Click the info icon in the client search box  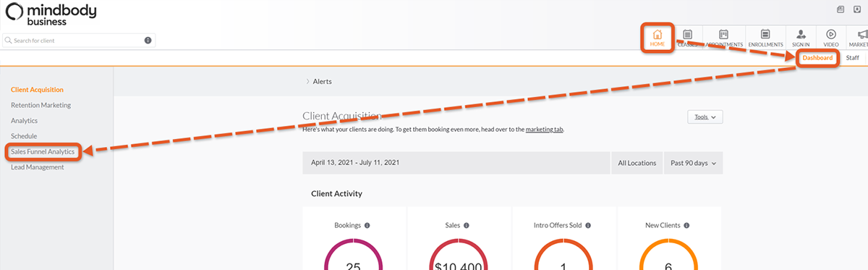tap(148, 41)
